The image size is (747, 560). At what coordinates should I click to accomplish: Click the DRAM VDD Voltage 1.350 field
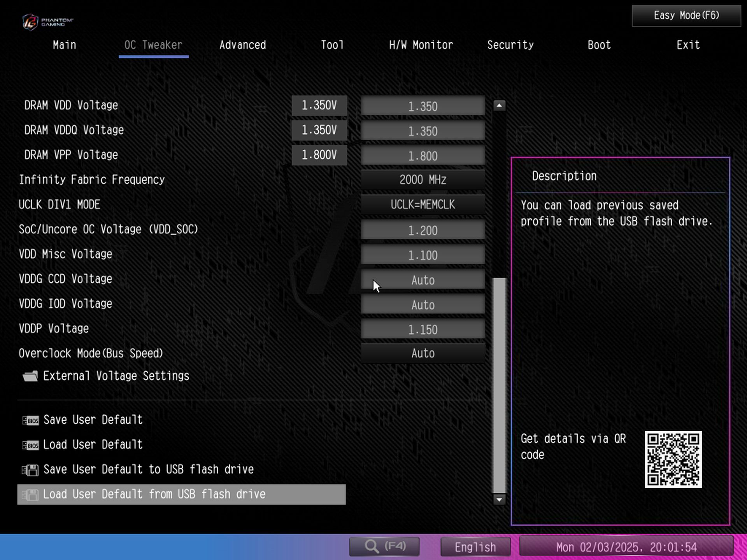[423, 106]
